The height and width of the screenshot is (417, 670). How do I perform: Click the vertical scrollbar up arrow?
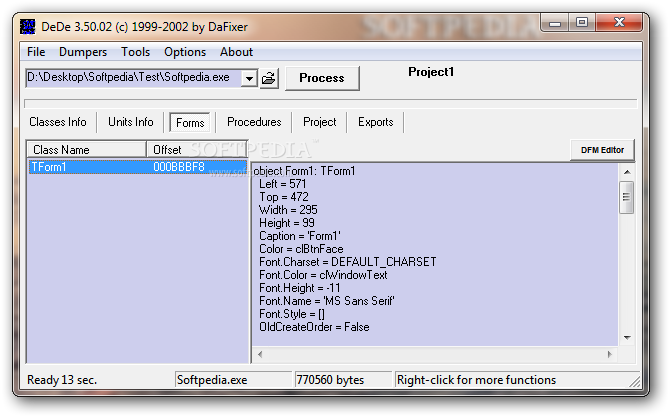[627, 172]
